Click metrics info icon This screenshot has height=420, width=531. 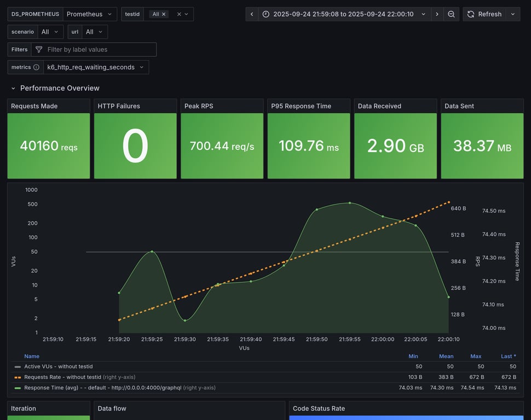[x=36, y=67]
